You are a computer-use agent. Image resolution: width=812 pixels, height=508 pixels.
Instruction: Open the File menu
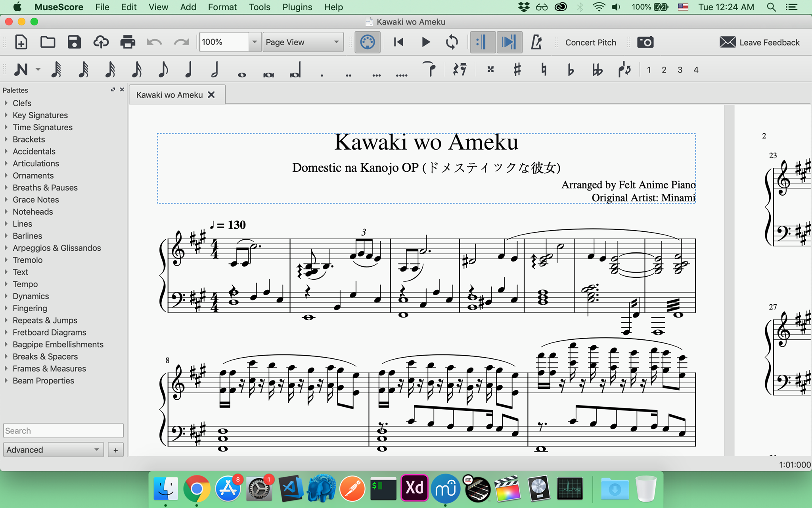click(x=102, y=7)
